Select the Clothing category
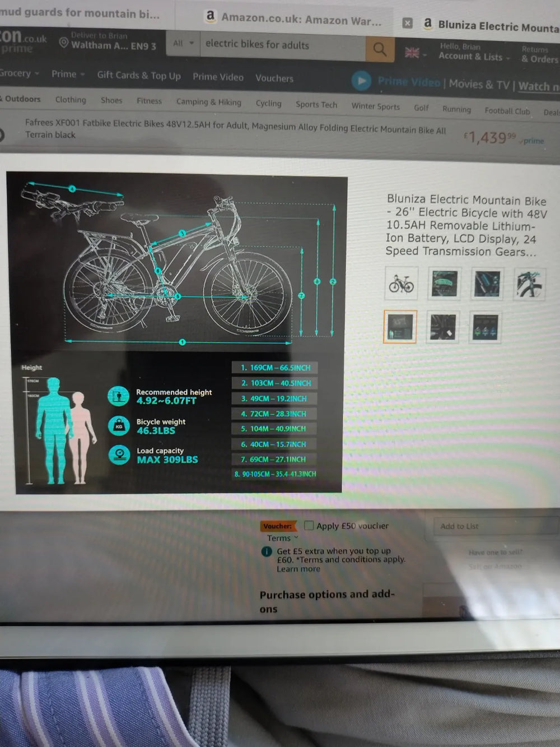Viewport: 560px width, 747px height. (x=71, y=99)
